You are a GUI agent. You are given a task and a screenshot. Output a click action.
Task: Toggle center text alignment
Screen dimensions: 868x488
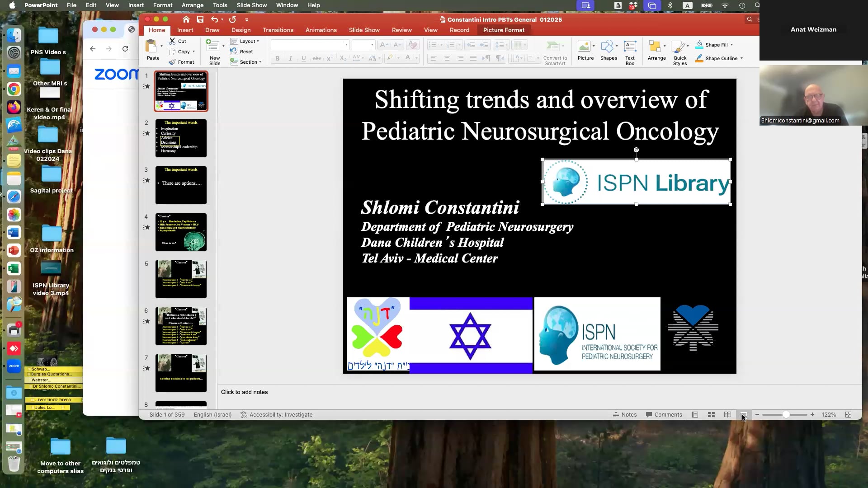pyautogui.click(x=447, y=58)
